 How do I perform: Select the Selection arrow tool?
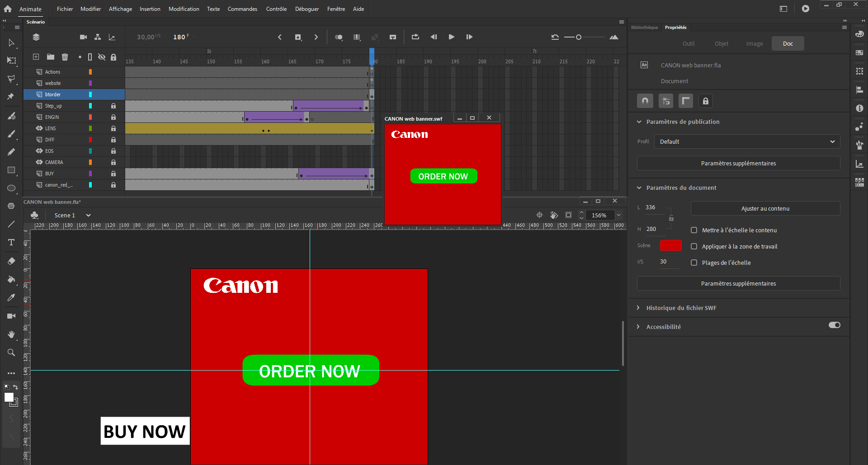point(11,43)
